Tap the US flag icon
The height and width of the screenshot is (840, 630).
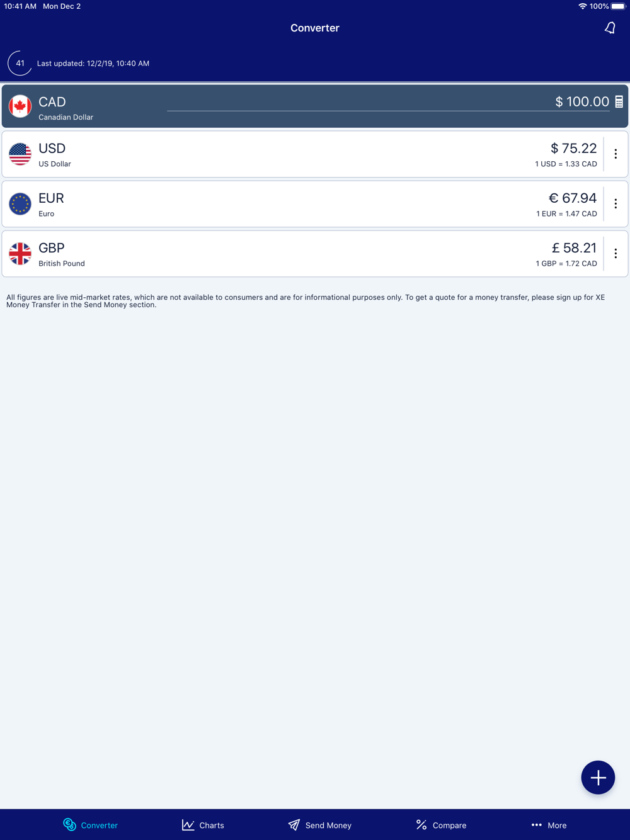20,154
